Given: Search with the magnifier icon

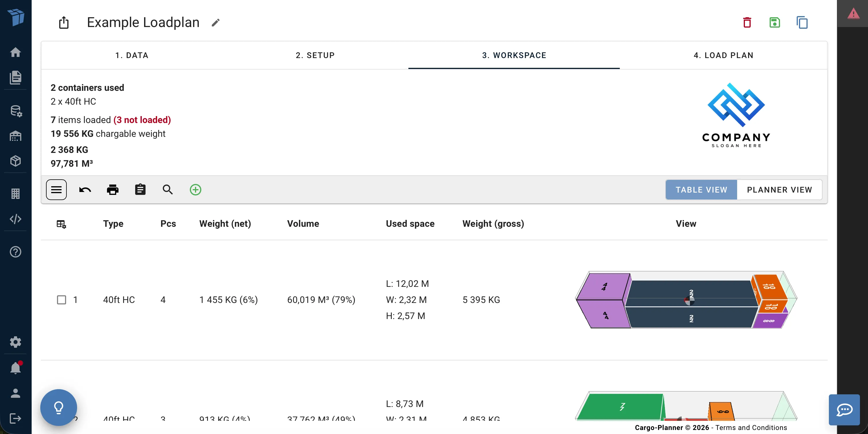Looking at the screenshot, I should [x=168, y=190].
